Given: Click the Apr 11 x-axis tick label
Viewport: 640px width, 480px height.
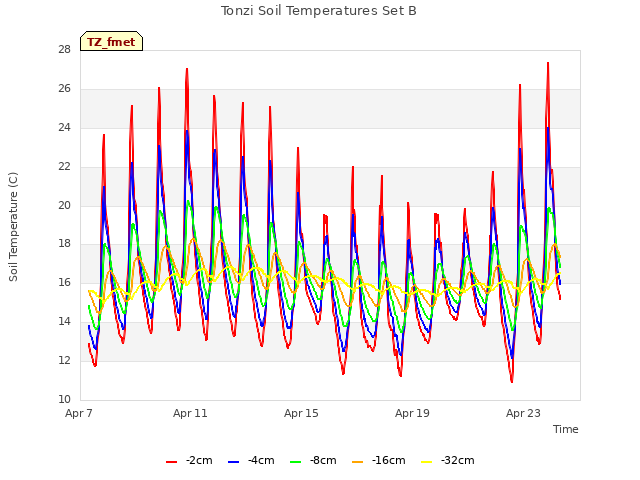Looking at the screenshot, I should tap(190, 413).
